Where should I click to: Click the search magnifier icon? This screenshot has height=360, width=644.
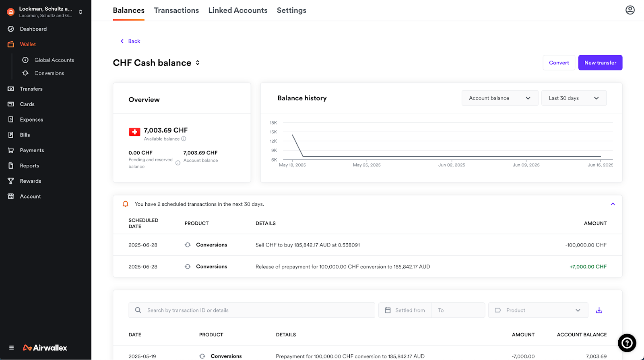(138, 310)
